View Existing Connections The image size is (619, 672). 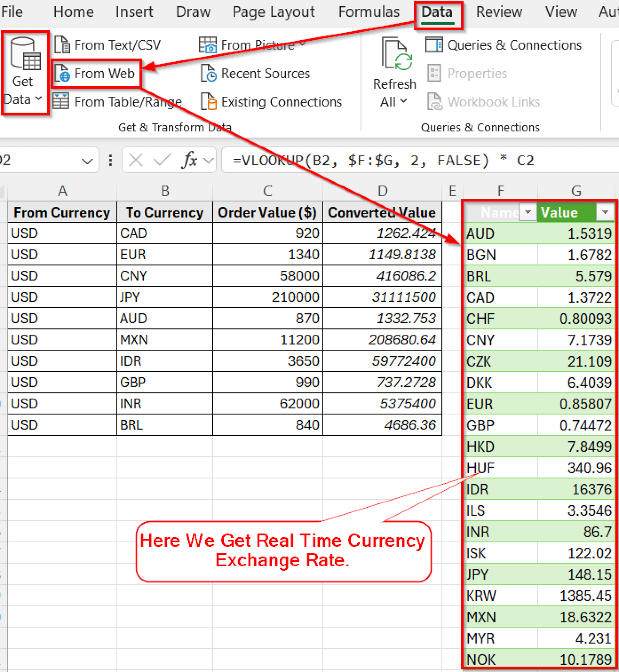pyautogui.click(x=273, y=101)
